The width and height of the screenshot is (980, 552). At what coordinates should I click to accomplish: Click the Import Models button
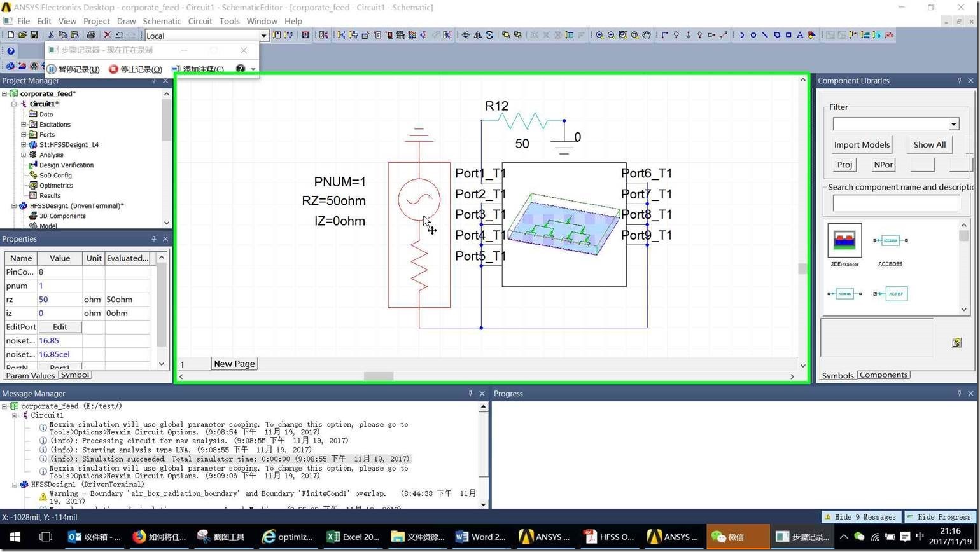point(862,144)
